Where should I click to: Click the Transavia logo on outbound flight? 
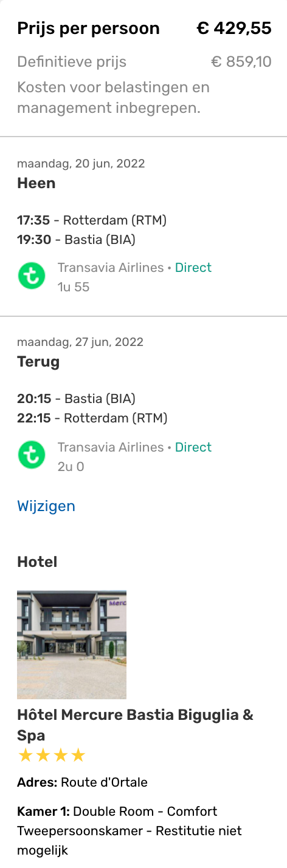tap(32, 276)
